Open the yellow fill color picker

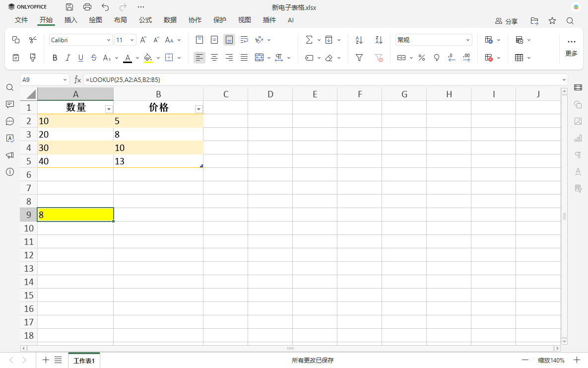[148, 58]
